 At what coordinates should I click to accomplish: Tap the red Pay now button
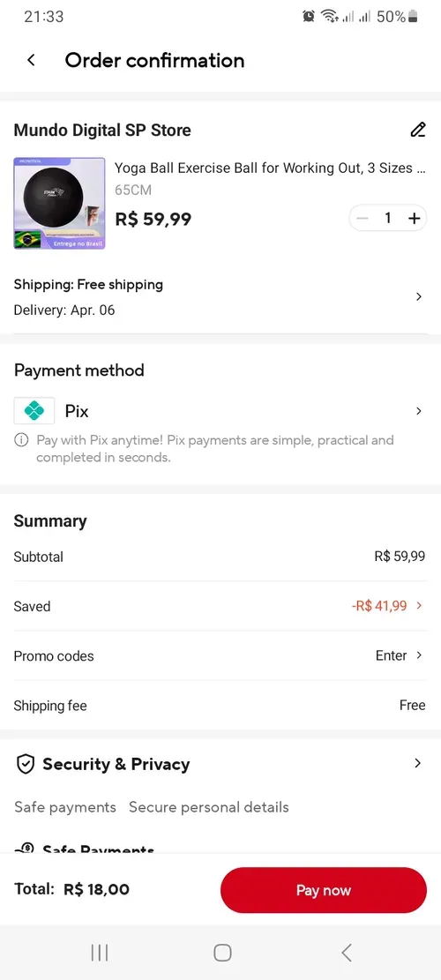point(324,890)
